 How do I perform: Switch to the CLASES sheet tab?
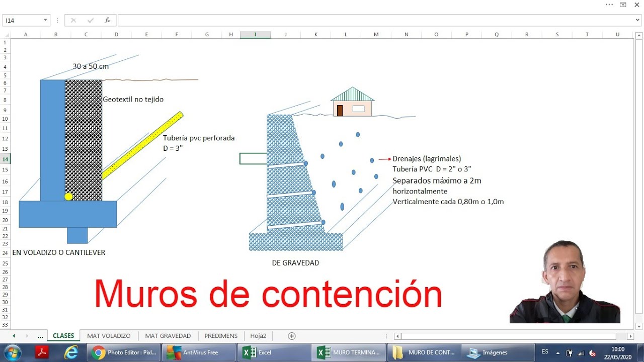(63, 336)
